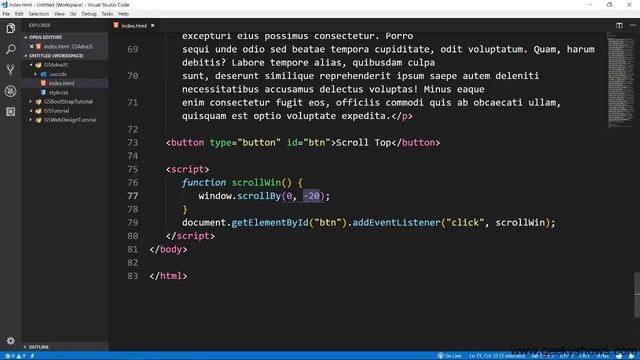The height and width of the screenshot is (360, 640).
Task: Click the notifications bell in status bar
Action: pos(631,356)
